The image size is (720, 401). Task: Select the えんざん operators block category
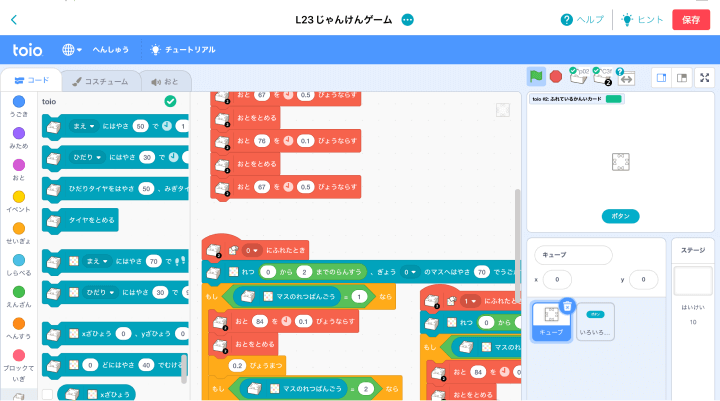pyautogui.click(x=19, y=297)
